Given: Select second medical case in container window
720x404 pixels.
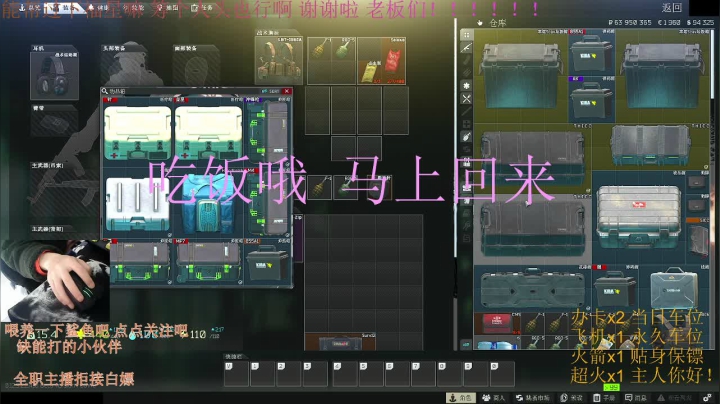Looking at the screenshot, I should click(208, 133).
